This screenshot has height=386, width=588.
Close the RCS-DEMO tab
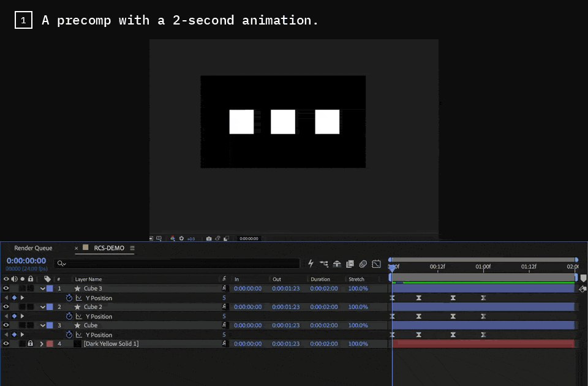pos(76,248)
